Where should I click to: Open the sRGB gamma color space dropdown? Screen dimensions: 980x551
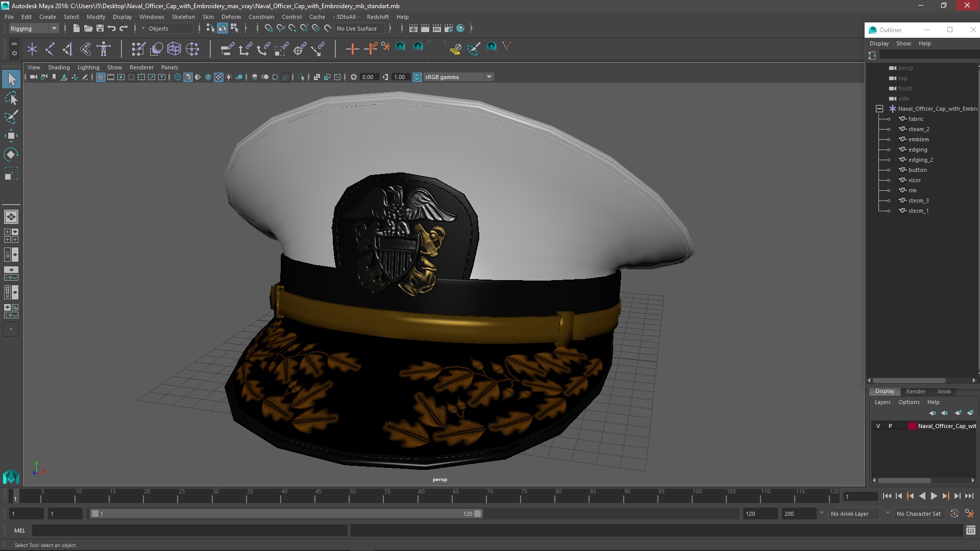pyautogui.click(x=458, y=77)
